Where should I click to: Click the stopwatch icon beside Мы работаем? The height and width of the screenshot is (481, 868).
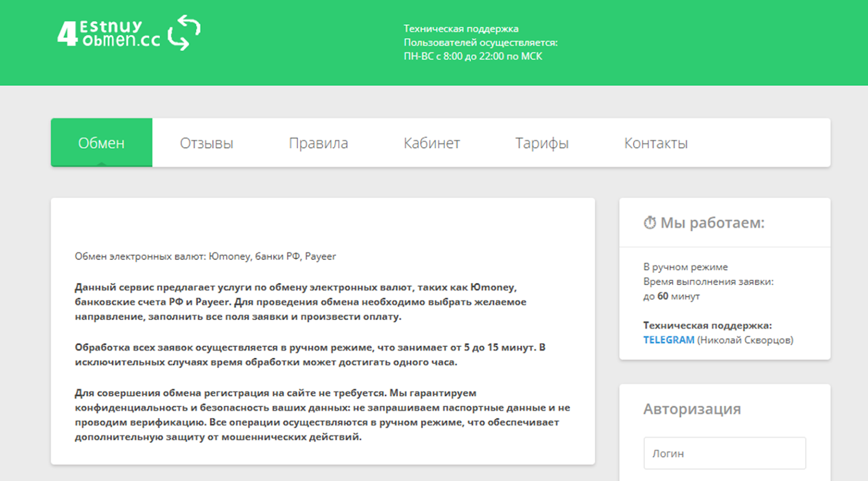tap(649, 223)
